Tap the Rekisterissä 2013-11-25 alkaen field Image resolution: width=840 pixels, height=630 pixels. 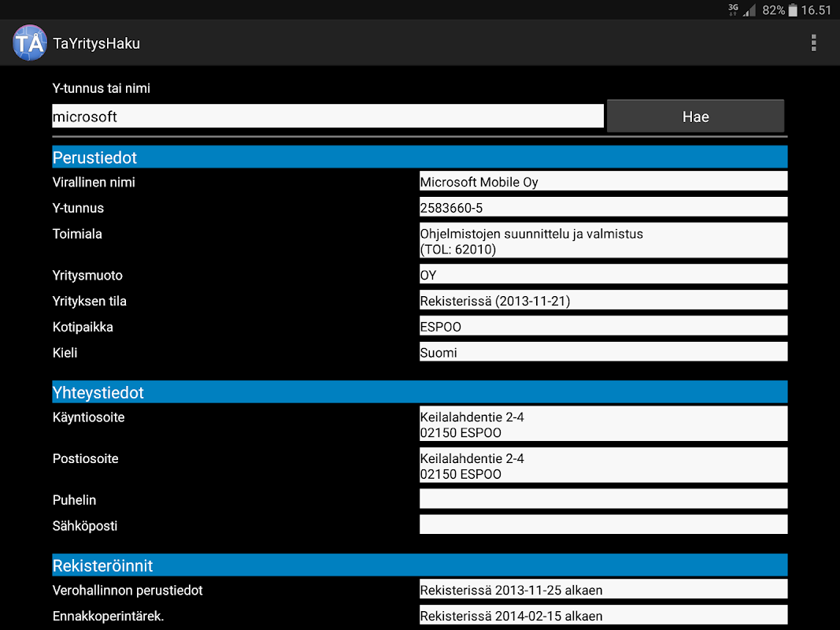tap(603, 589)
